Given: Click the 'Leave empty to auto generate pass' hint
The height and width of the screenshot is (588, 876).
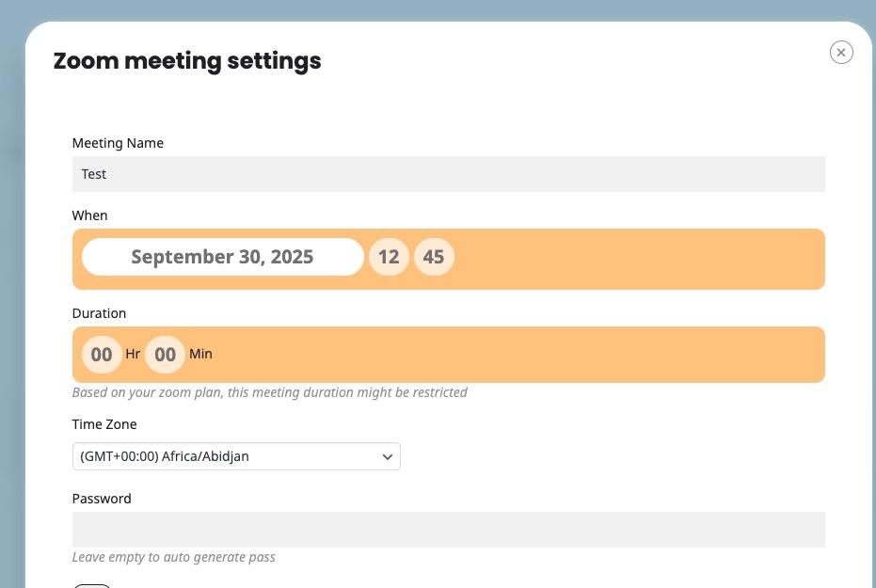Looking at the screenshot, I should coord(174,557).
